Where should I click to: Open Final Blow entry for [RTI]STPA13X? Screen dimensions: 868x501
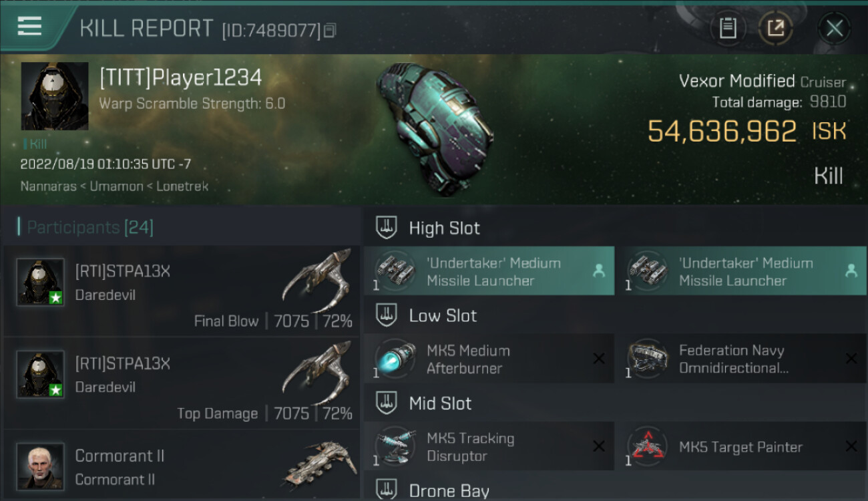click(x=182, y=291)
